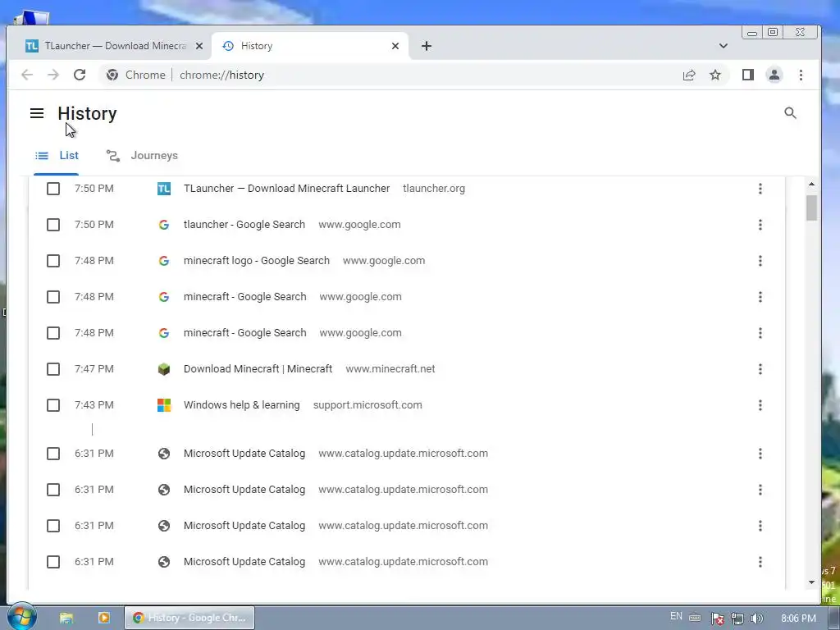Click the on-screen keyboard tray icon
Viewport: 840px width, 630px height.
point(695,618)
